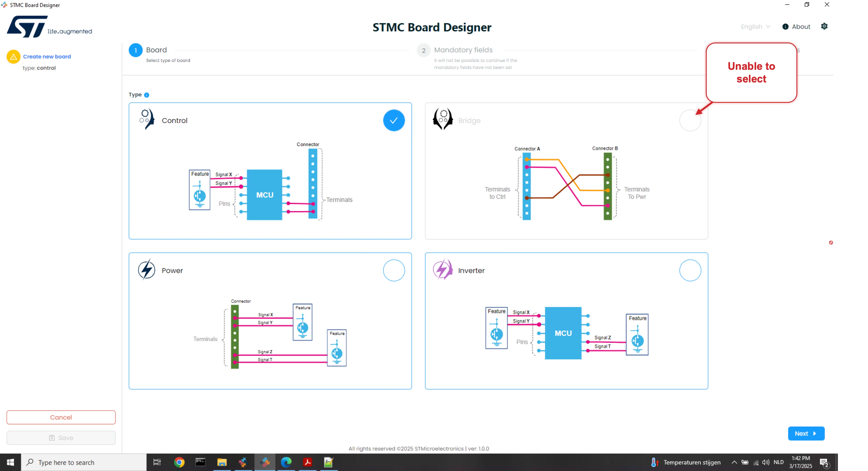Click the 'Select type of board' subtitle
868x471 pixels.
[x=168, y=60]
